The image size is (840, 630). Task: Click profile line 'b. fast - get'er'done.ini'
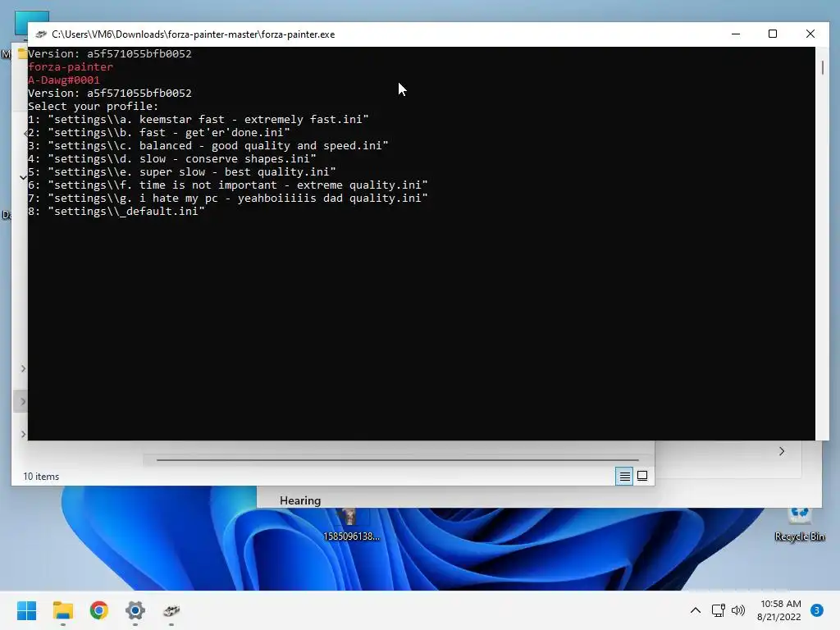click(x=159, y=132)
